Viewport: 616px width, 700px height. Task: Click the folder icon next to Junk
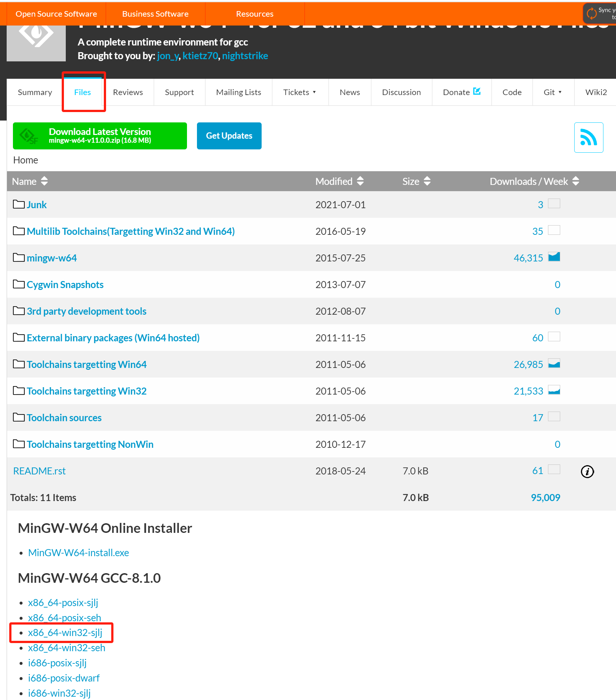coord(18,204)
